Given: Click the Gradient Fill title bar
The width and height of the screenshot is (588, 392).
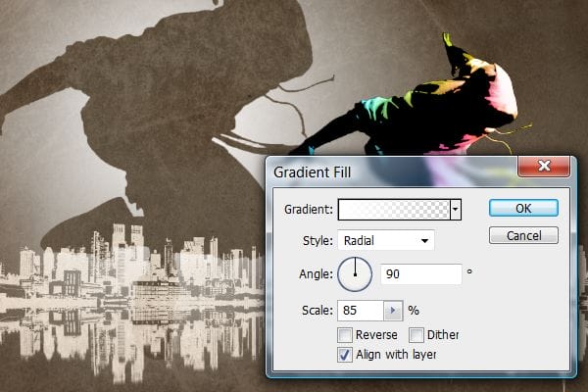Looking at the screenshot, I should [x=392, y=173].
